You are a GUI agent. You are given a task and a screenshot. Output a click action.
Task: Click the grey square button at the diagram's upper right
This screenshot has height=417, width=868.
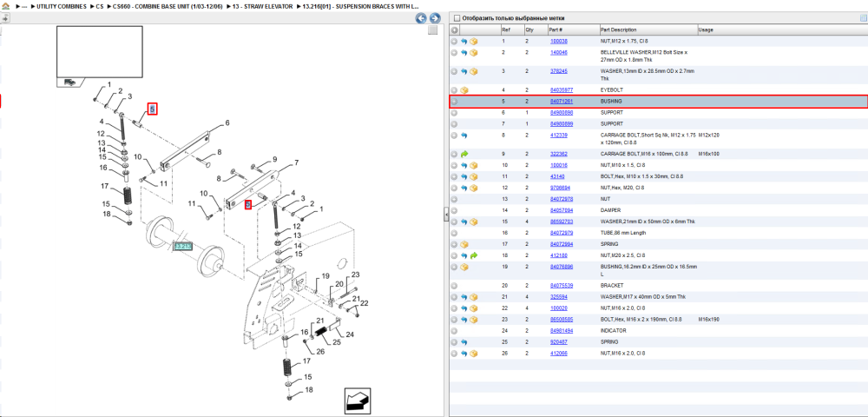pos(433,30)
